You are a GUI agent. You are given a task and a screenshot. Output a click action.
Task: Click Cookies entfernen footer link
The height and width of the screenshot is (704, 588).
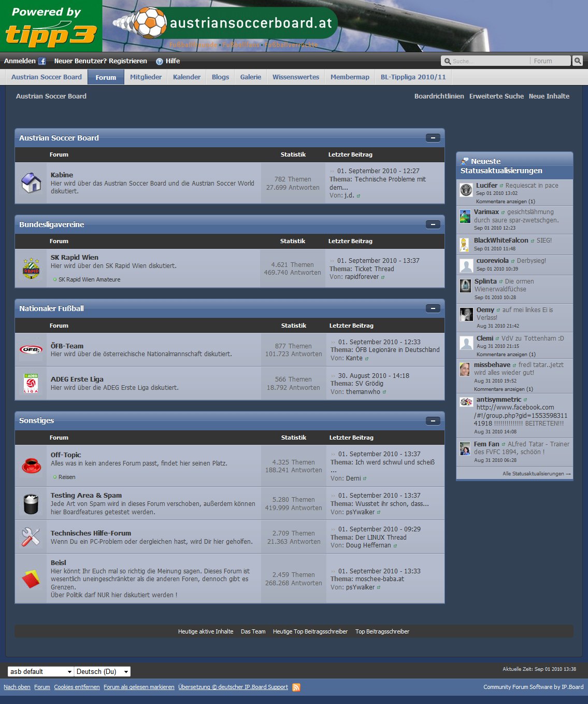[x=77, y=687]
